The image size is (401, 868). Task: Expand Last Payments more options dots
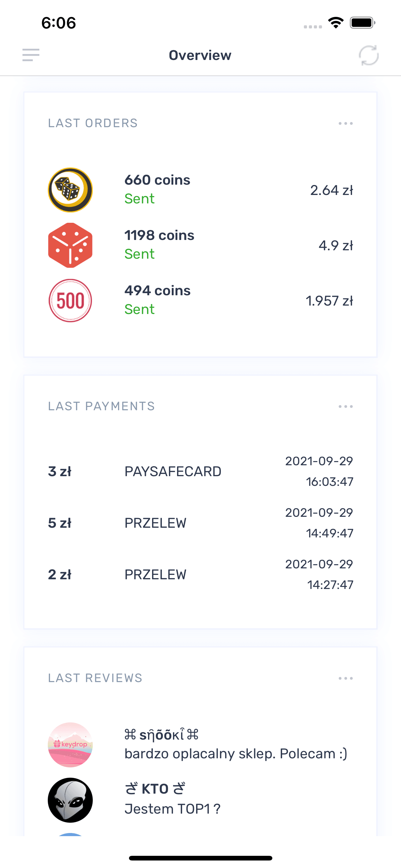pos(345,407)
